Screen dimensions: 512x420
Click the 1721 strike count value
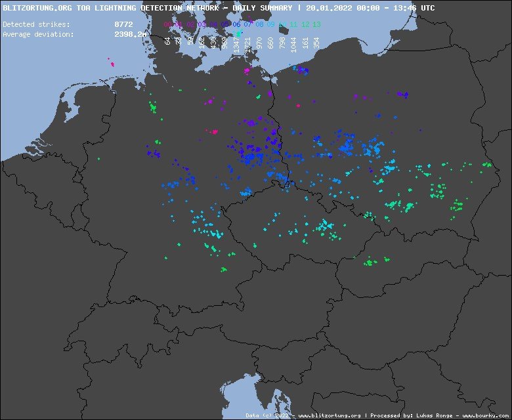(x=248, y=43)
